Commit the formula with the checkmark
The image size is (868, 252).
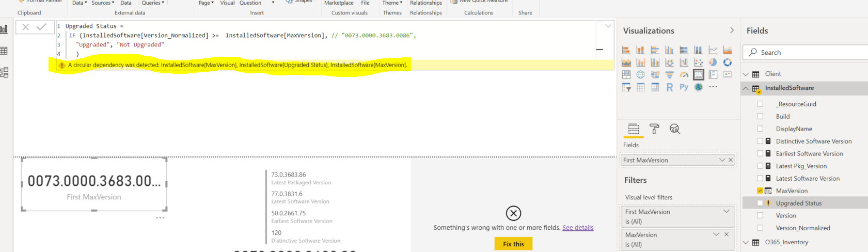pos(41,27)
